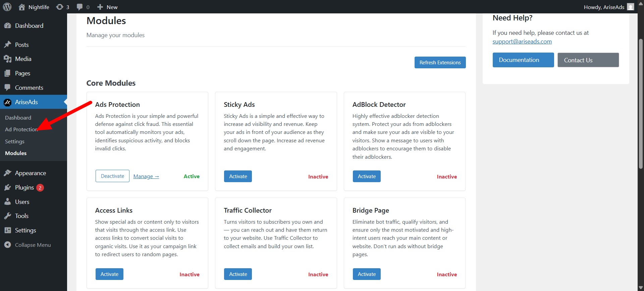Click the Inactive status of Sticky Ads

coord(318,177)
